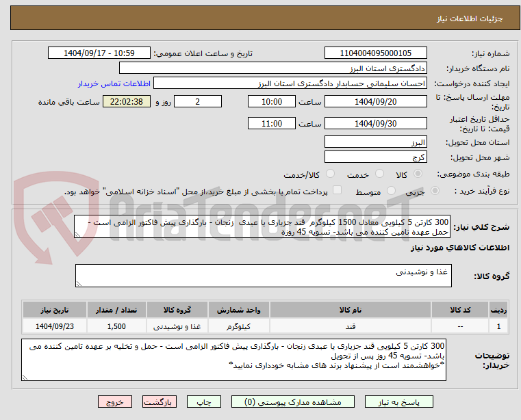Click the بازگشت back button
The image size is (521, 420).
pos(159,402)
